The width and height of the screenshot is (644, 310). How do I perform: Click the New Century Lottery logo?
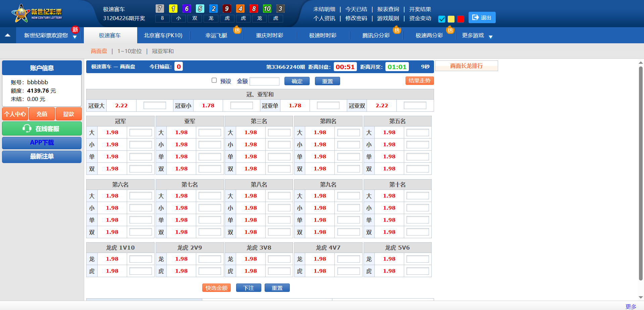tap(37, 13)
